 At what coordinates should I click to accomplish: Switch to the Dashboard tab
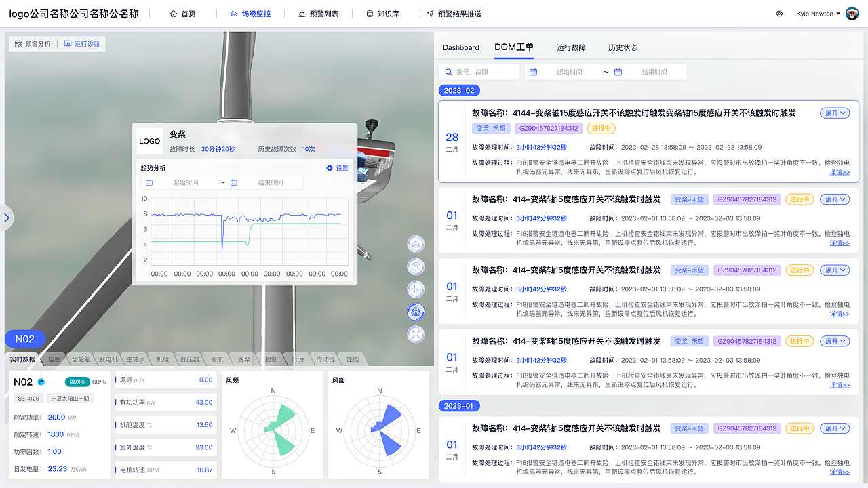pos(461,47)
